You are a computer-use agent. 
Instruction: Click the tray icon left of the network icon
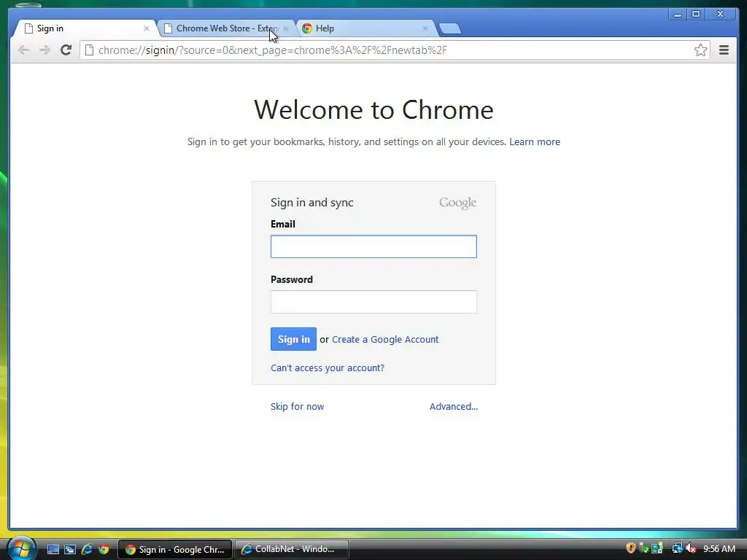(x=657, y=548)
